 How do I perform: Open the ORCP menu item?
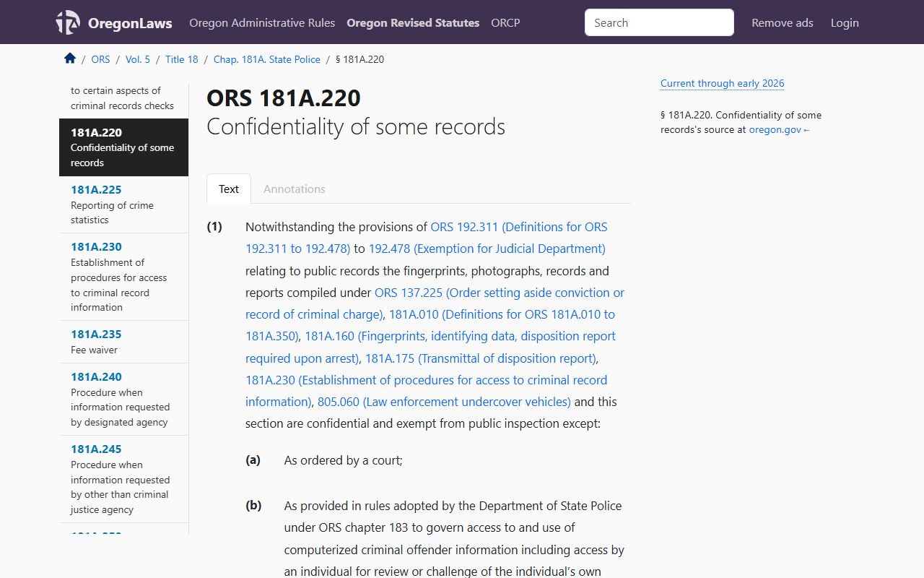click(x=505, y=22)
